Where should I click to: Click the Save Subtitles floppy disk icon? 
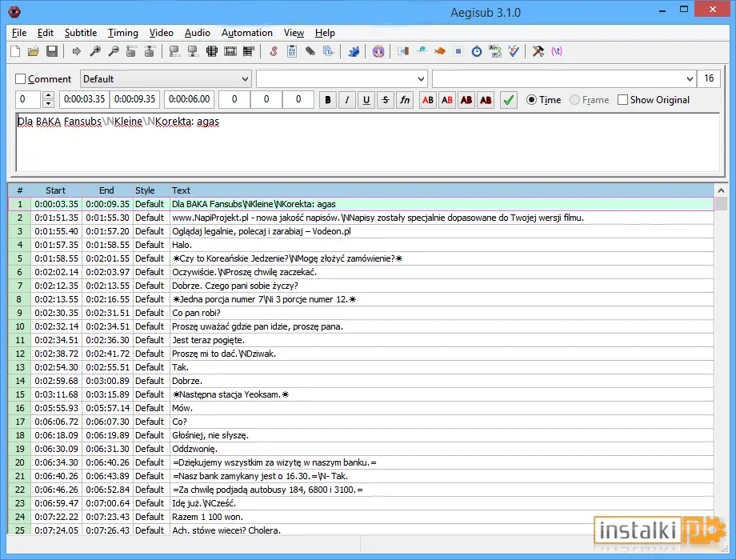tap(52, 51)
